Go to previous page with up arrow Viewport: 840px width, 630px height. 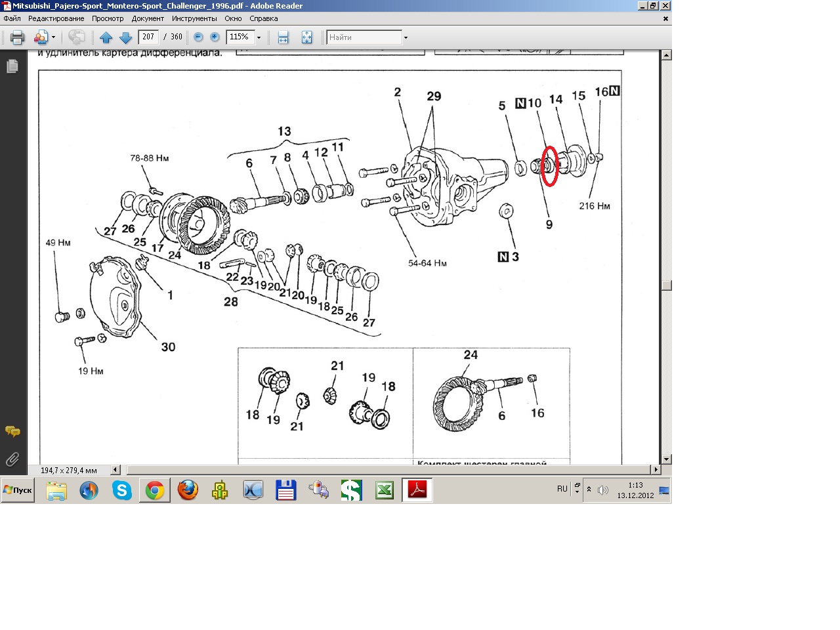click(106, 37)
